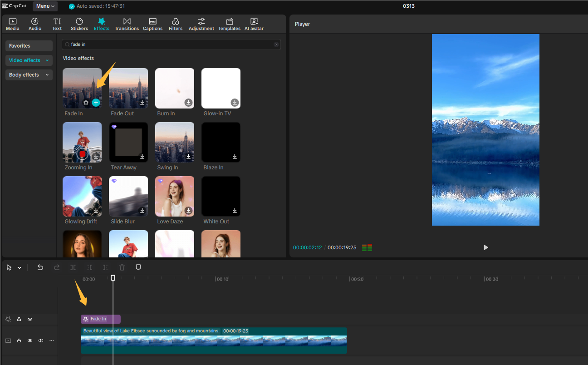Select the Fade In clip on timeline
Screen dimensions: 588x365
pos(101,319)
